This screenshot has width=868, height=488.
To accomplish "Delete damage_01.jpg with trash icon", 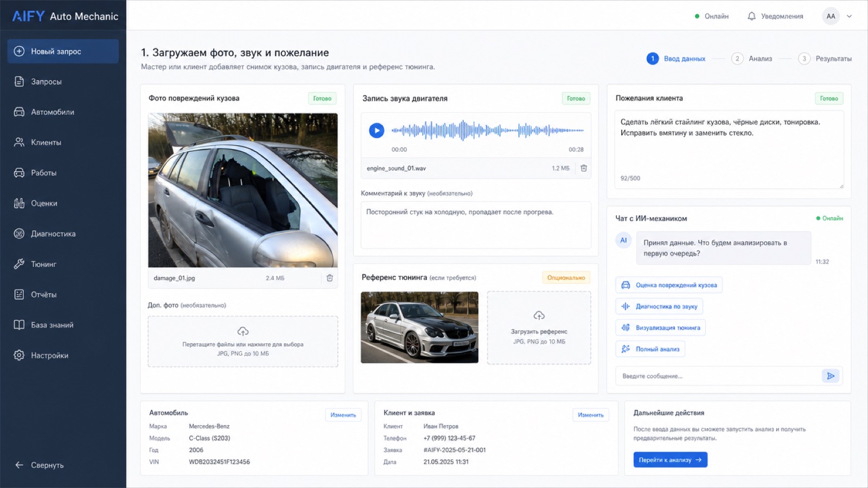I will 329,278.
